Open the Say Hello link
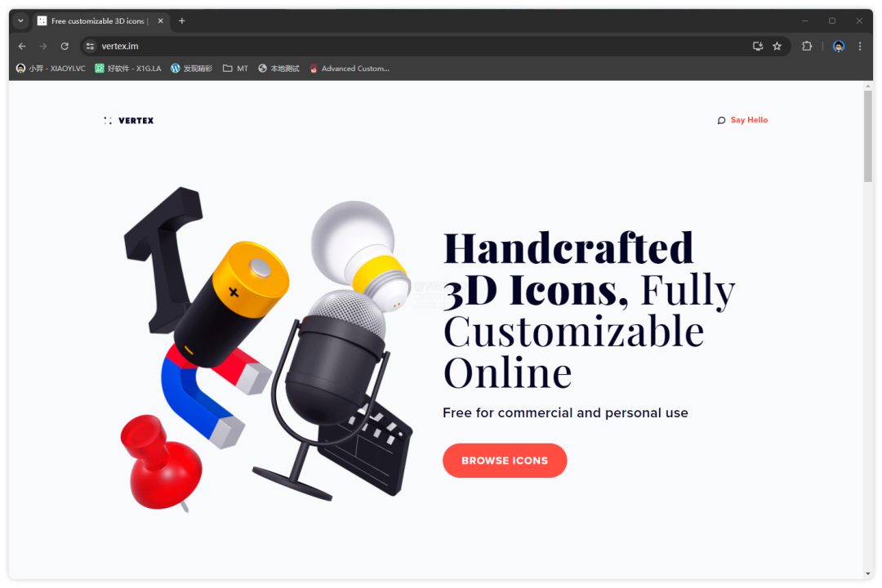882x588 pixels. click(742, 120)
